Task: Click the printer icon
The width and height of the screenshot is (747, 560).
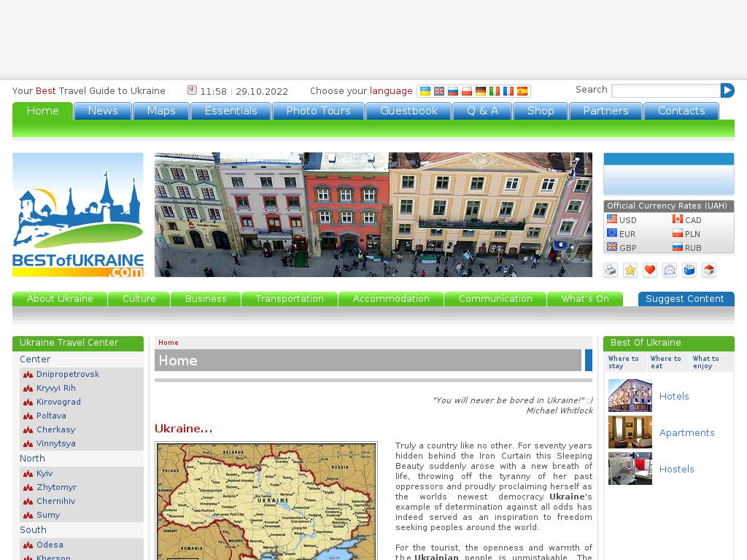Action: point(611,271)
